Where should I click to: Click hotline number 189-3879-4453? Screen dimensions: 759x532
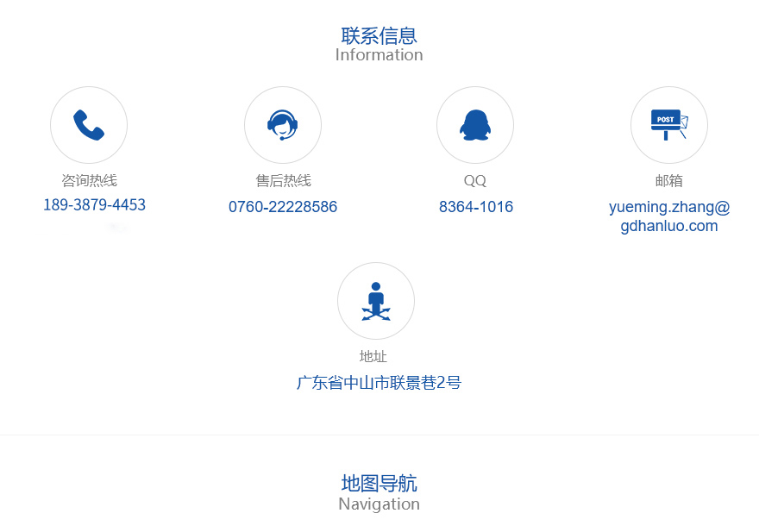coord(94,205)
